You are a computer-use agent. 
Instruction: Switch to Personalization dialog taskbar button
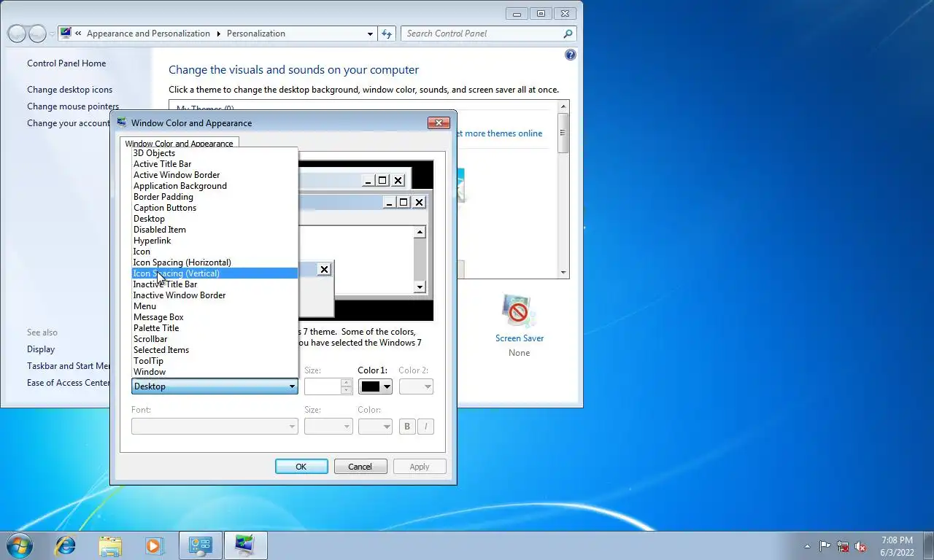pyautogui.click(x=246, y=545)
